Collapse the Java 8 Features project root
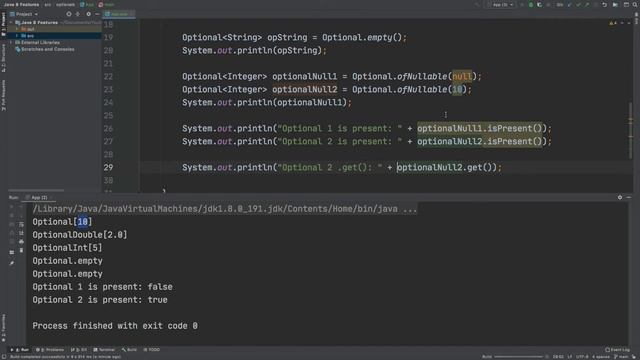The image size is (640, 360). (x=11, y=22)
